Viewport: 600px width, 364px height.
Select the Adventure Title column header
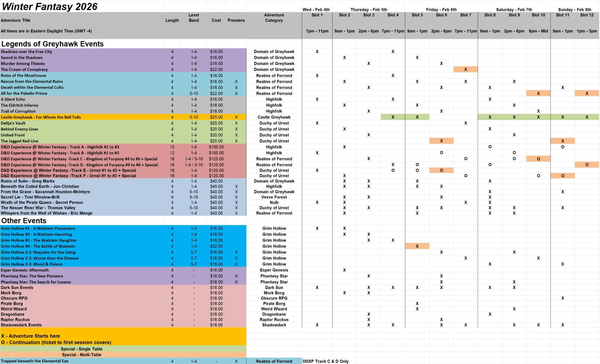(15, 20)
